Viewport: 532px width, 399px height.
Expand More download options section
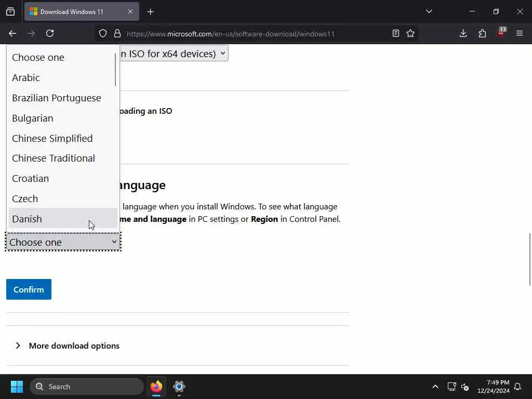[x=68, y=345]
